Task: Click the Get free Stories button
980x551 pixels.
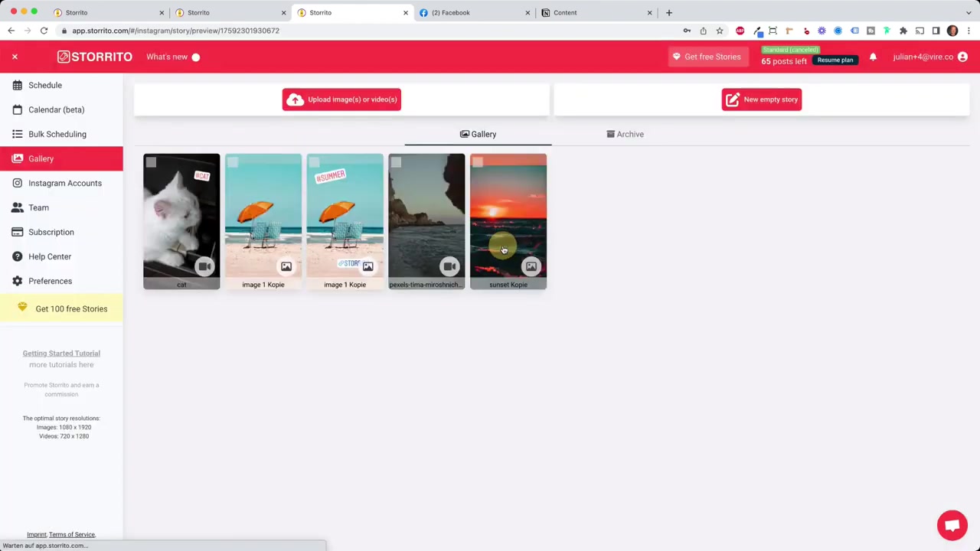Action: click(707, 57)
